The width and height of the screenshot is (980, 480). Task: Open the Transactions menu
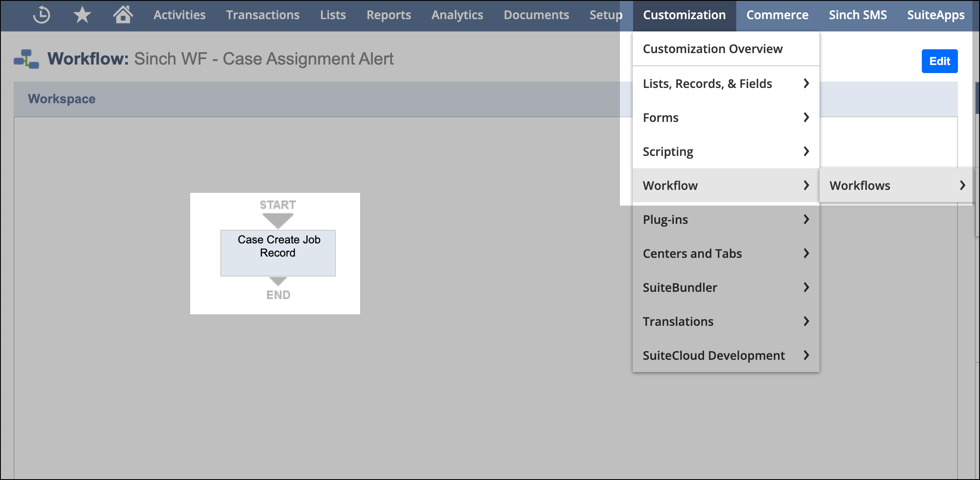[263, 15]
